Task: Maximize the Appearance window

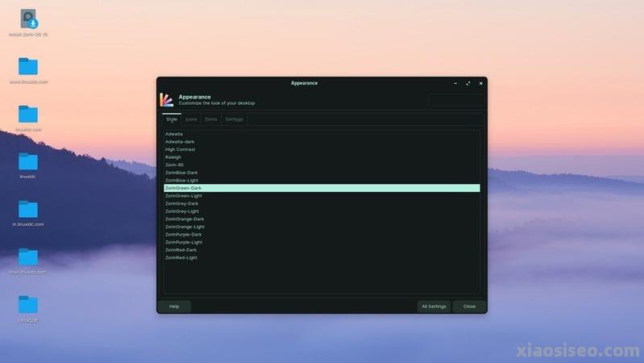Action: [468, 83]
